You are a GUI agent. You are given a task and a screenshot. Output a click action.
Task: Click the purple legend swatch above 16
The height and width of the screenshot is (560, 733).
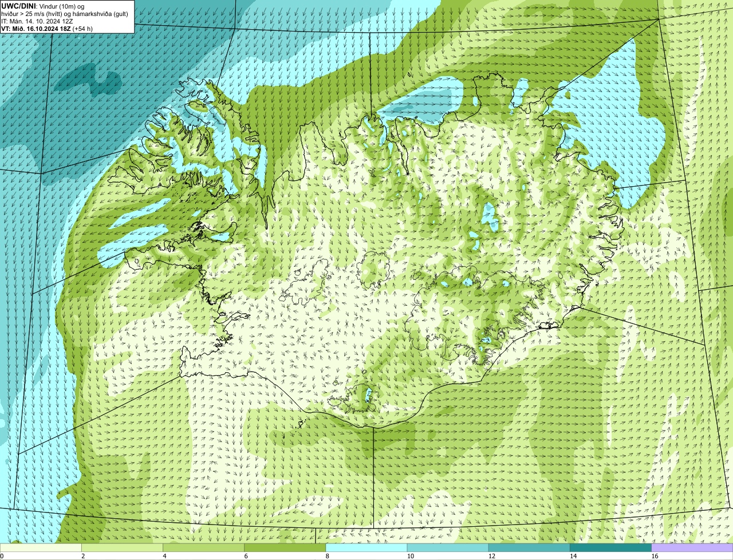(x=692, y=548)
